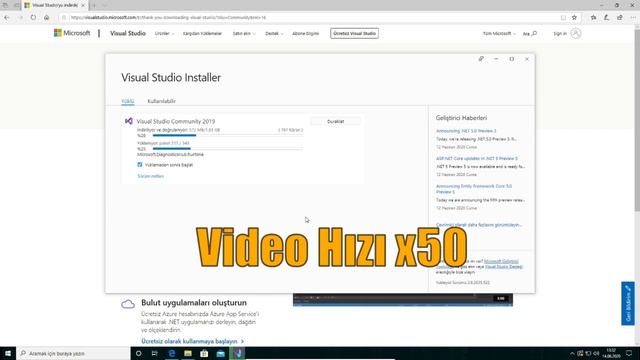Click the installer feedback icon in title bar

coord(481,59)
